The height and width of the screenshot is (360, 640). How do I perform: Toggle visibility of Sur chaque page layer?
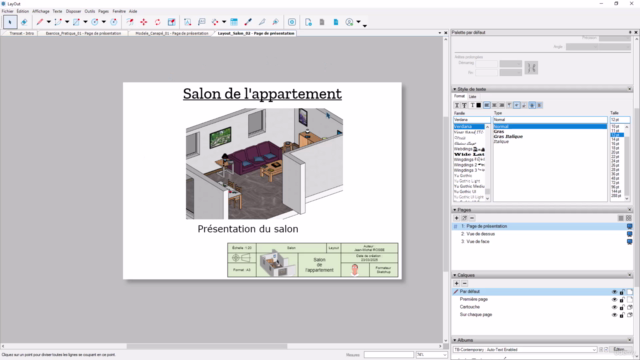[x=614, y=315]
